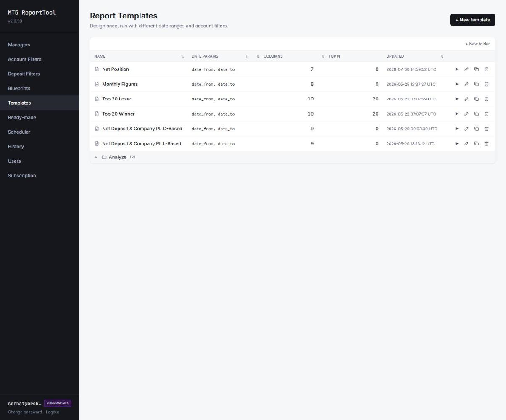506x420 pixels.
Task: Delete the Top 20 Winner template
Action: coord(487,114)
